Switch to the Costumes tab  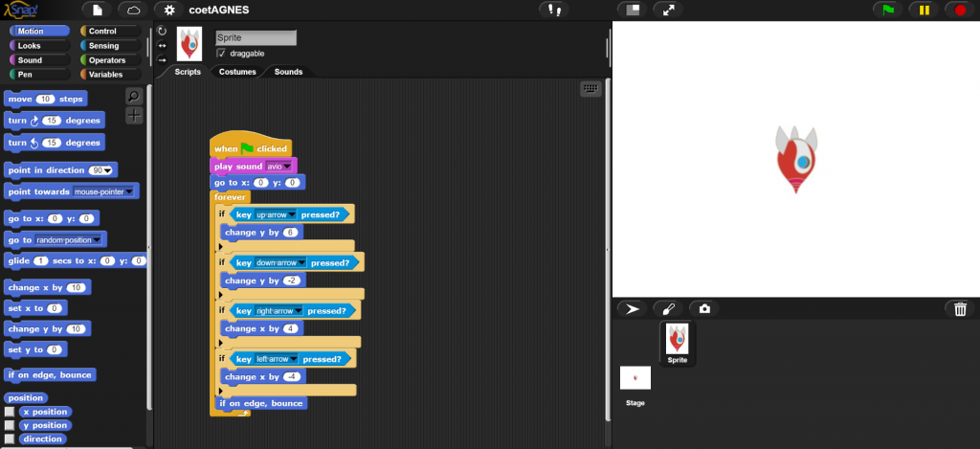tap(237, 72)
